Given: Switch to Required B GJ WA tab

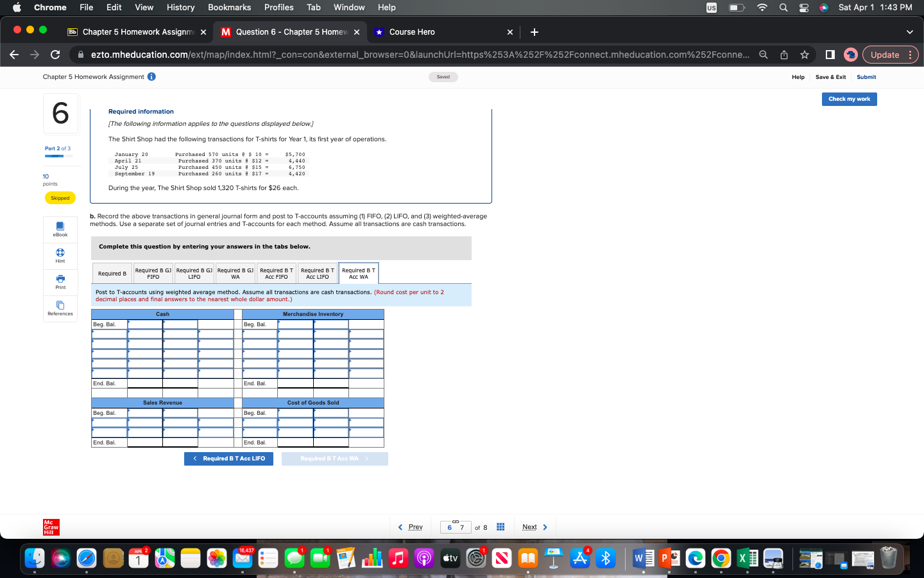Looking at the screenshot, I should point(235,274).
